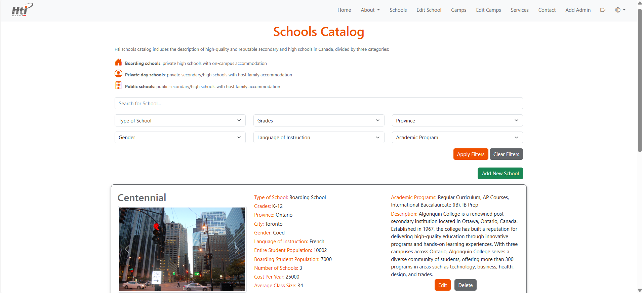Image resolution: width=644 pixels, height=293 pixels.
Task: Click the Hti logo in the navbar
Action: point(22,10)
